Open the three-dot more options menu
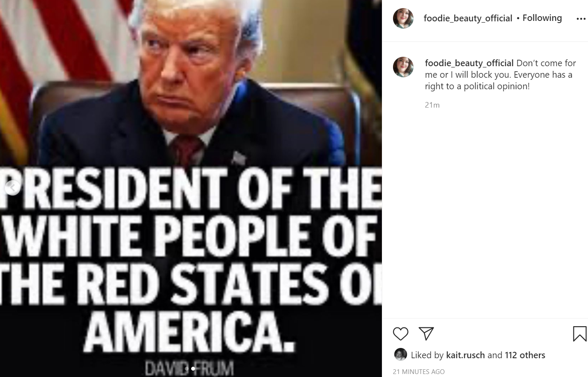 (581, 19)
